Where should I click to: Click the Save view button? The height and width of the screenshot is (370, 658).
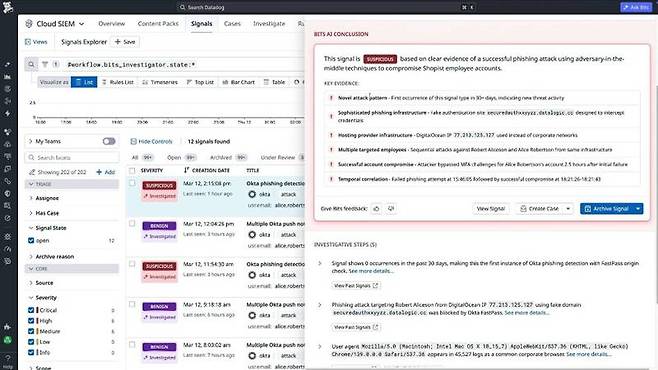pos(125,42)
